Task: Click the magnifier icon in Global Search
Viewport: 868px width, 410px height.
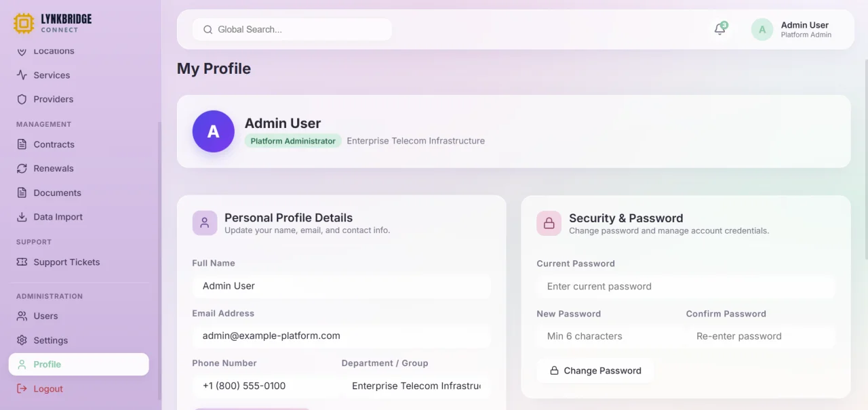Action: (x=208, y=29)
